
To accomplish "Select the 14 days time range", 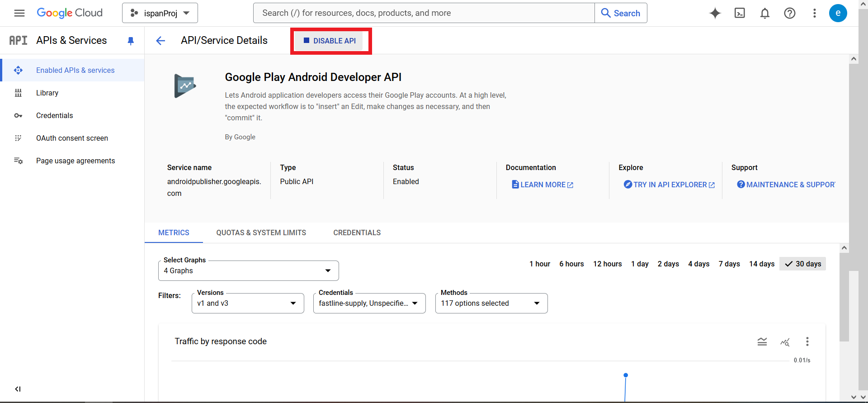I will point(762,264).
